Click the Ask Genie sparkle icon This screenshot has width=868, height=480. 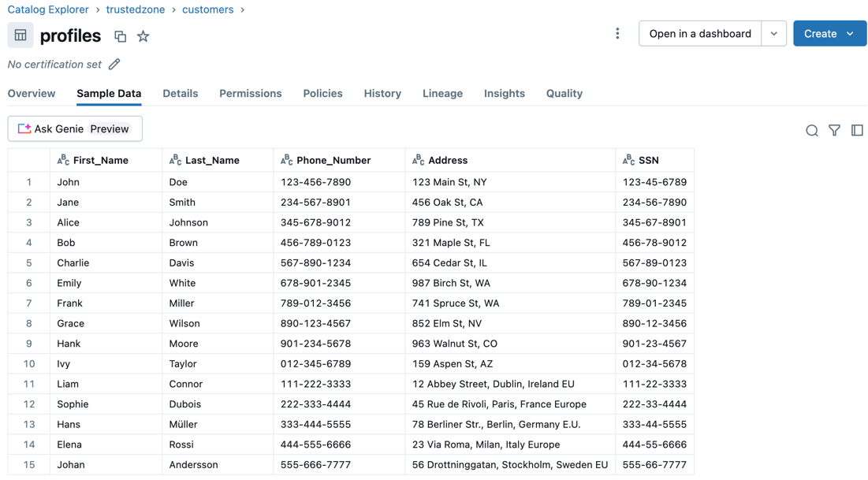(24, 128)
